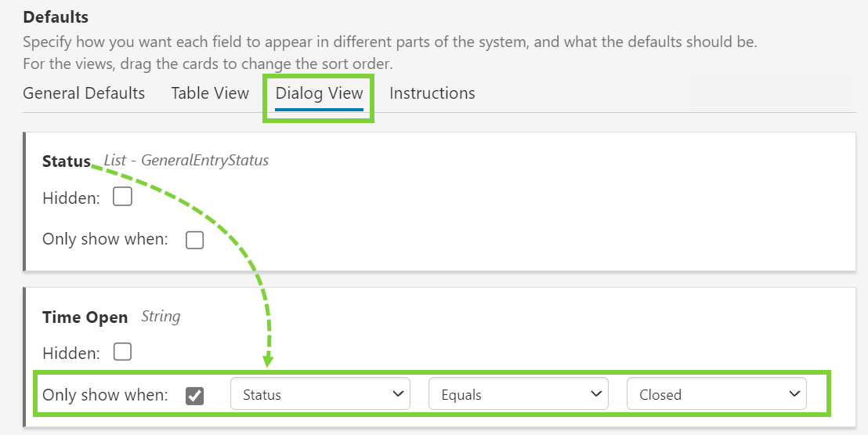The image size is (868, 435).
Task: Click the List - GeneralEntryStatus type label
Action: (x=186, y=161)
